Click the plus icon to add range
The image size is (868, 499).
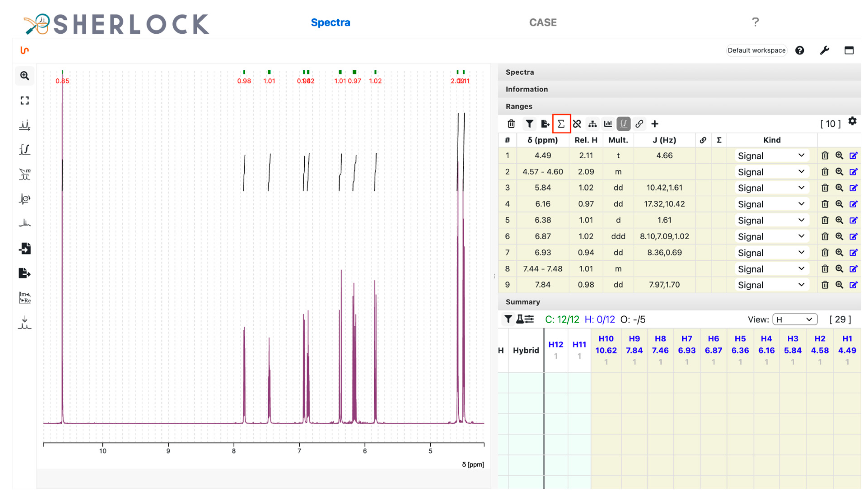[654, 124]
